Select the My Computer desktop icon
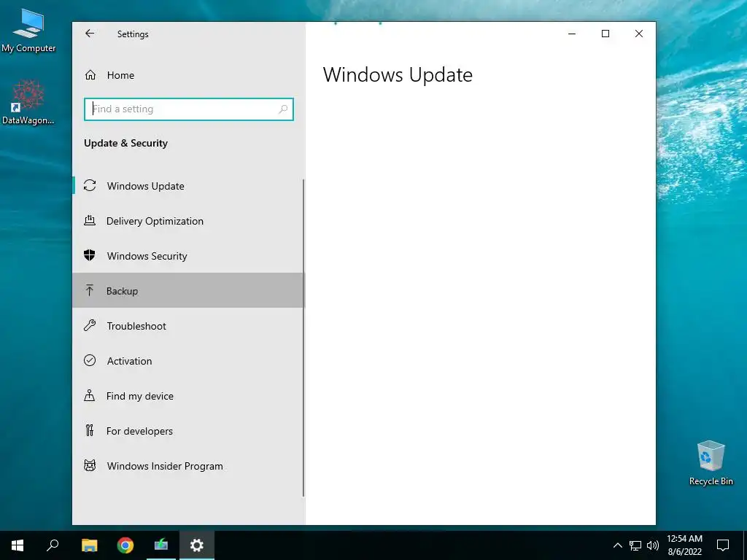This screenshot has width=747, height=560. tap(28, 31)
